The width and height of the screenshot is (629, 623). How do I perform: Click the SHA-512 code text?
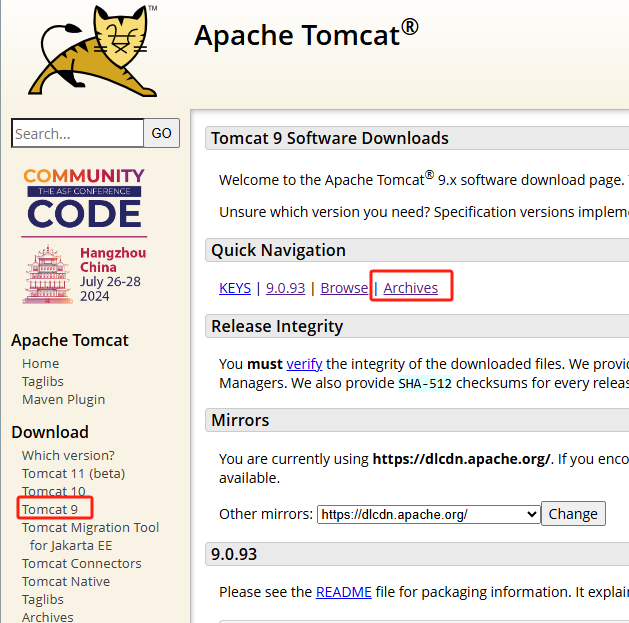coord(425,384)
